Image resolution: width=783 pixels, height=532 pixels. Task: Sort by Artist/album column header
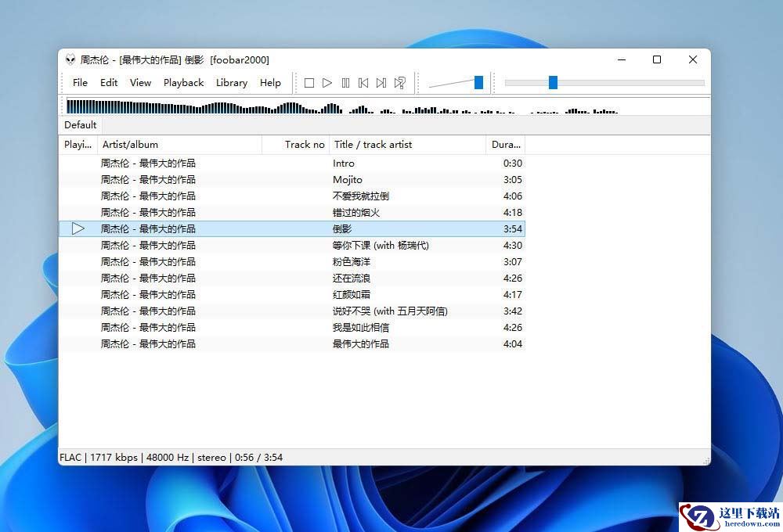pyautogui.click(x=179, y=145)
